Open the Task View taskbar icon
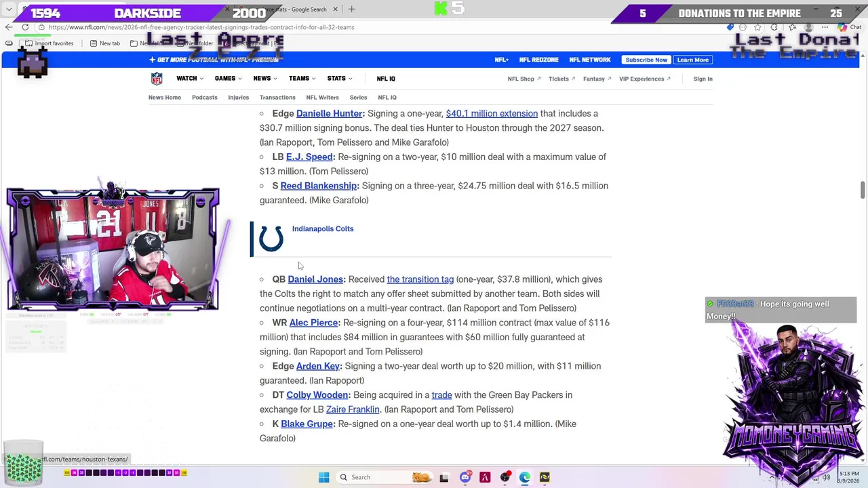The height and width of the screenshot is (488, 868). pos(444,478)
